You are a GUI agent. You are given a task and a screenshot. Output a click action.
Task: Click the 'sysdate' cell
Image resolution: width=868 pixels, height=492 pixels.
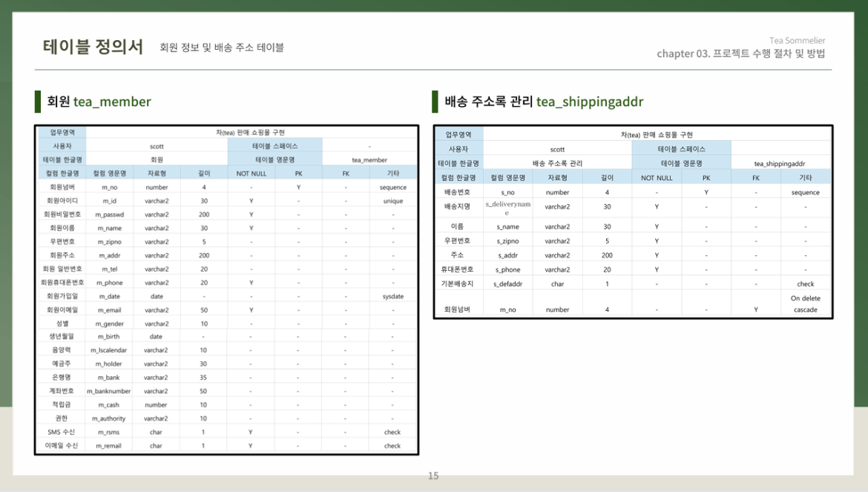coord(393,296)
